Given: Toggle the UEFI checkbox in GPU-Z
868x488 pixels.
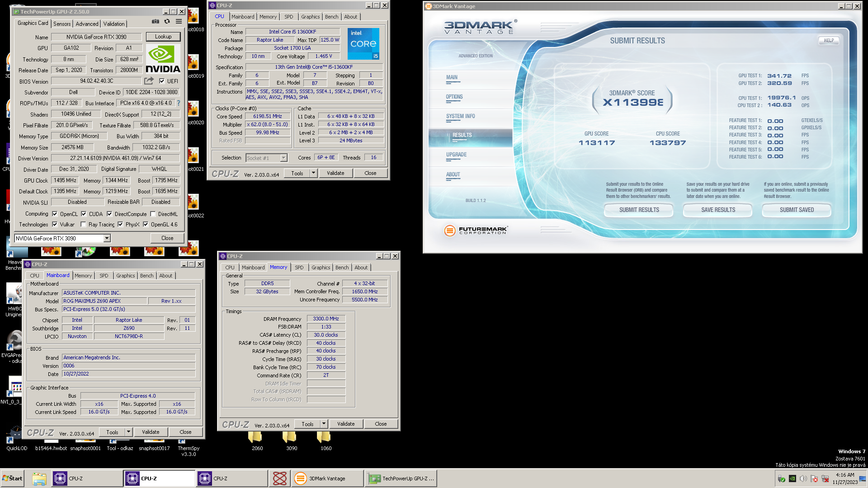Looking at the screenshot, I should (x=162, y=81).
